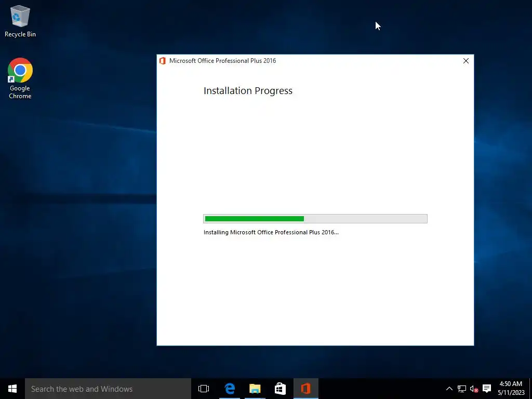
Task: Open the Action Center notifications icon
Action: pyautogui.click(x=487, y=389)
